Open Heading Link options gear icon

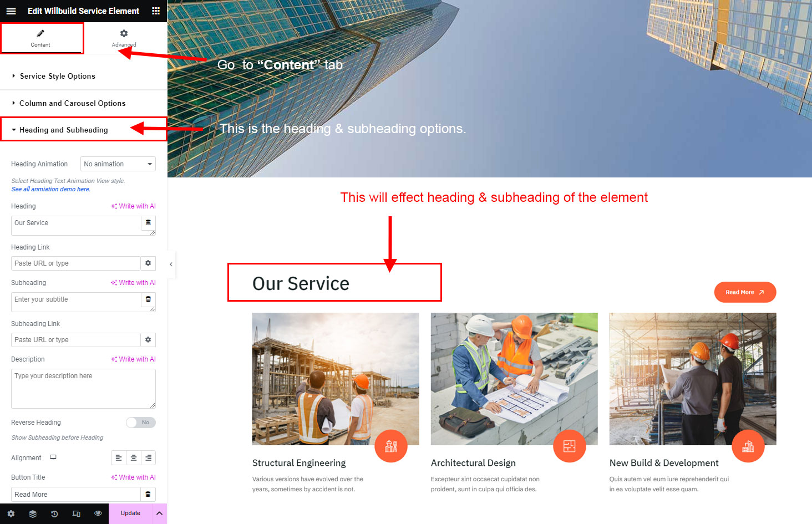click(x=148, y=263)
